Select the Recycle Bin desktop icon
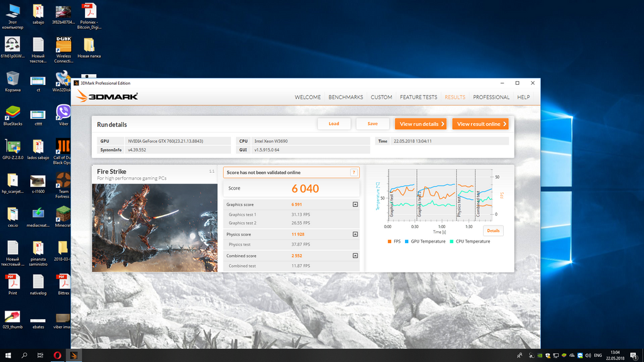The width and height of the screenshot is (644, 362). [13, 81]
